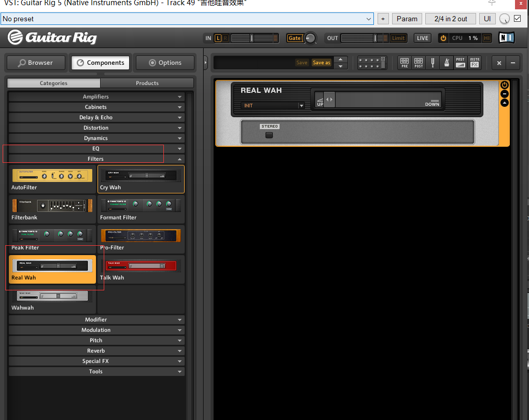Click the UI button
Screen dimensions: 529x420
point(487,19)
